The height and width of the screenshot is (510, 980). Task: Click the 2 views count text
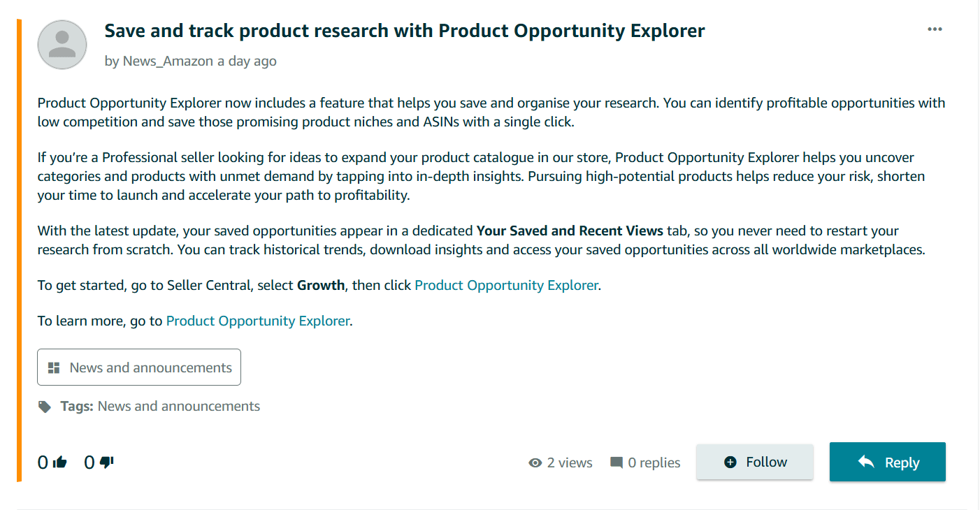tap(570, 462)
